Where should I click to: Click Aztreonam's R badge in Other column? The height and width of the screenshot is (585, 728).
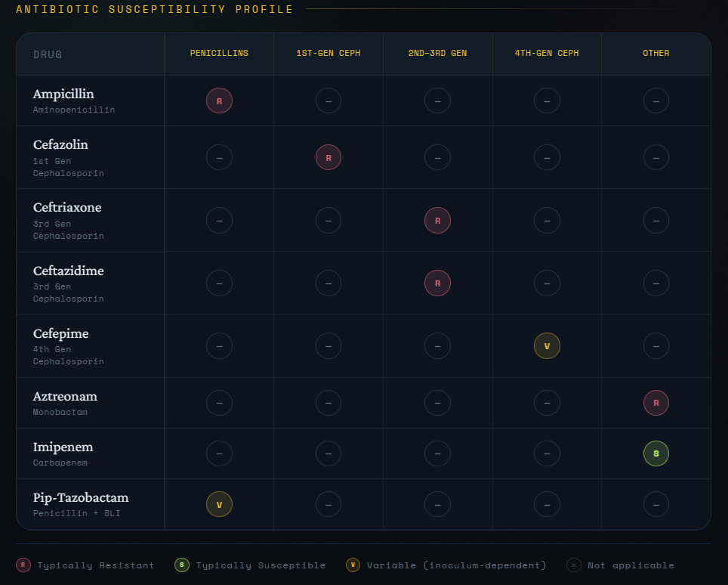(x=656, y=403)
